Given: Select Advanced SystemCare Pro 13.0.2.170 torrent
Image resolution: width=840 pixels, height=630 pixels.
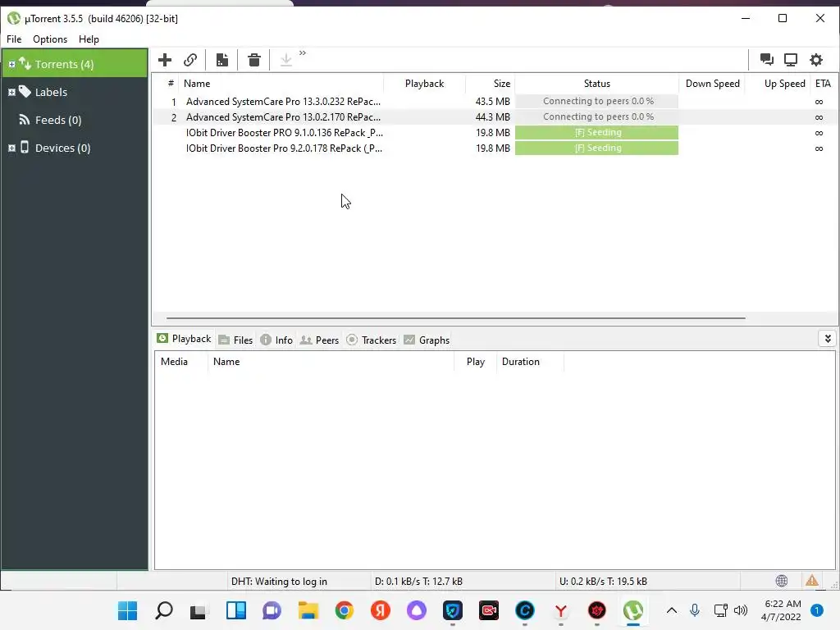Looking at the screenshot, I should (283, 116).
